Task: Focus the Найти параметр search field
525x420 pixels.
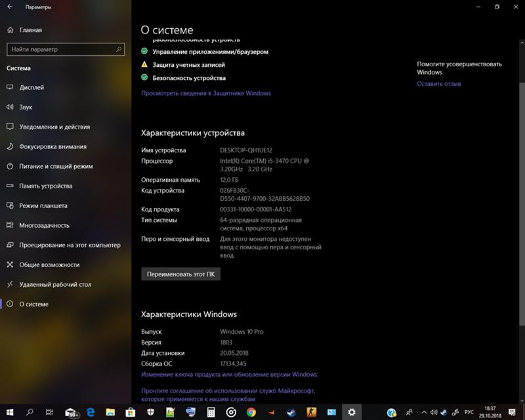Action: coord(66,49)
